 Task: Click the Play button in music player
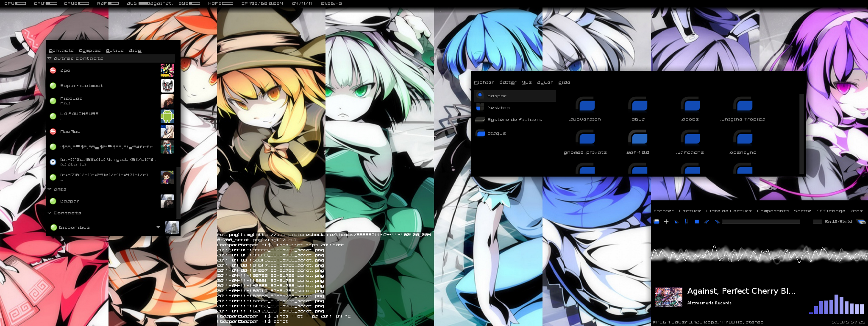(676, 222)
